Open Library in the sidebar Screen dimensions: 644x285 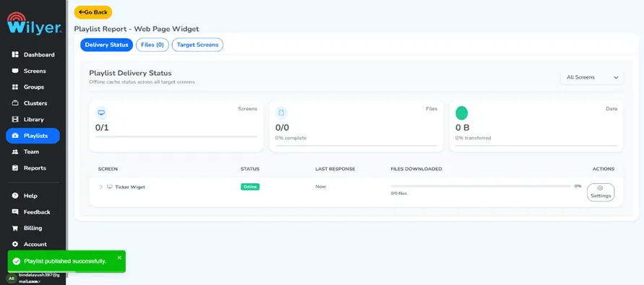coord(33,119)
